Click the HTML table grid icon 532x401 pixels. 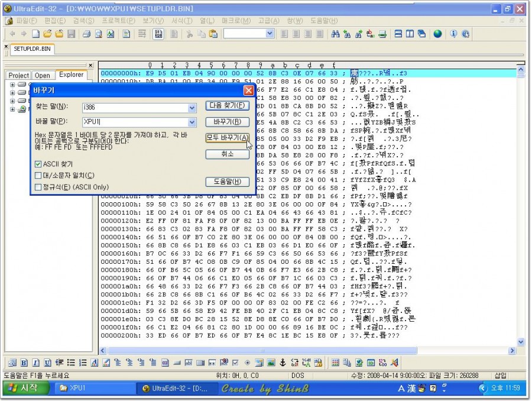tap(335, 363)
